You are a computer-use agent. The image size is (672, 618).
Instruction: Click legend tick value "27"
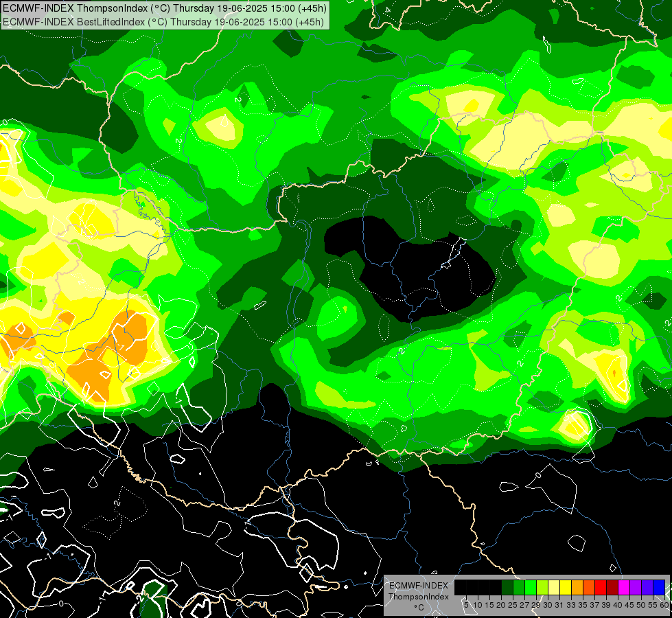coord(524,605)
